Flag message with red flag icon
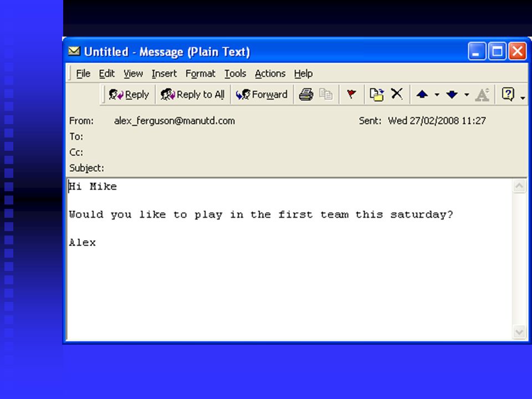 click(x=351, y=94)
